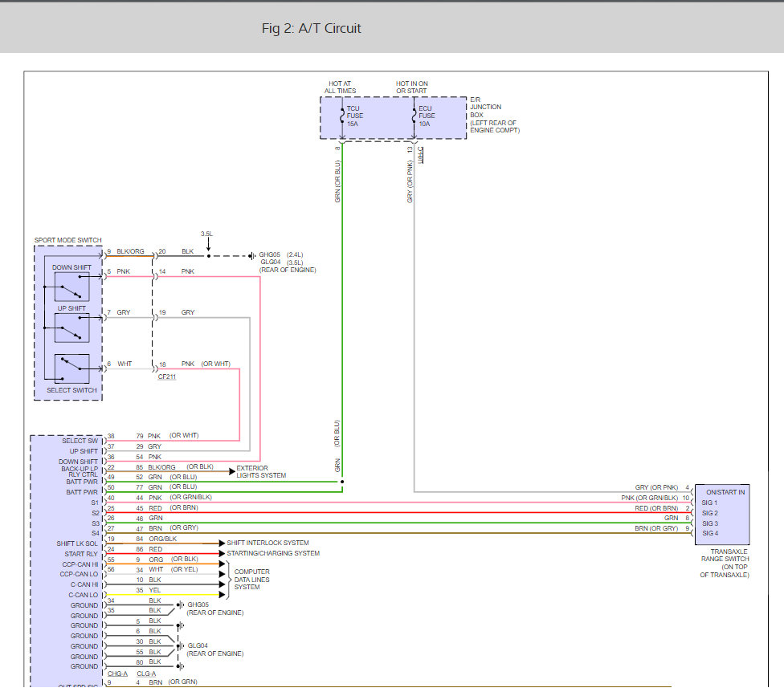784x692 pixels.
Task: Click the green wire junction dot near BATT PWR
Action: pyautogui.click(x=342, y=482)
